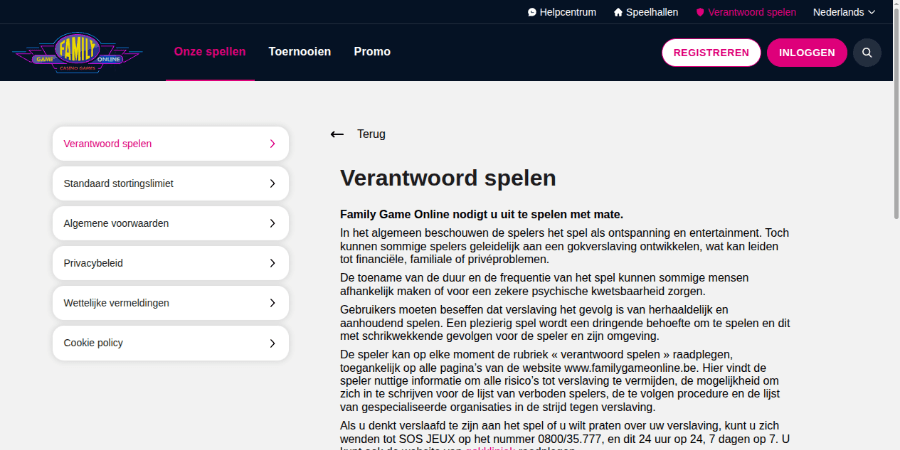
Task: Open the search magnifier icon
Action: pyautogui.click(x=867, y=53)
